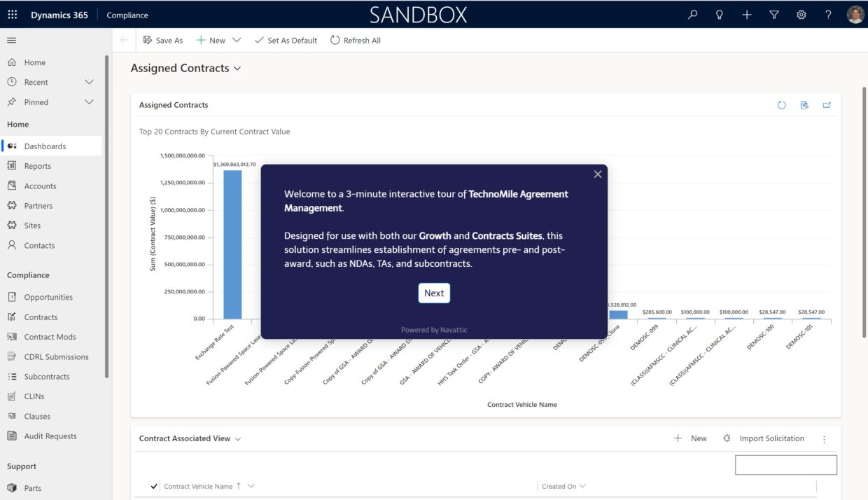Viewport: 868px width, 500px height.
Task: Open Pinned in sidebar
Action: click(x=36, y=102)
